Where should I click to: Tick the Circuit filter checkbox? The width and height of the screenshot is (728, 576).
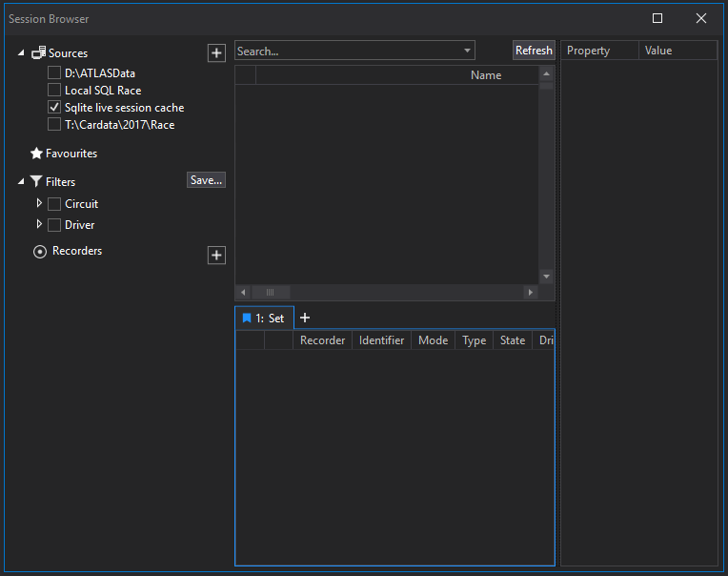(x=54, y=204)
